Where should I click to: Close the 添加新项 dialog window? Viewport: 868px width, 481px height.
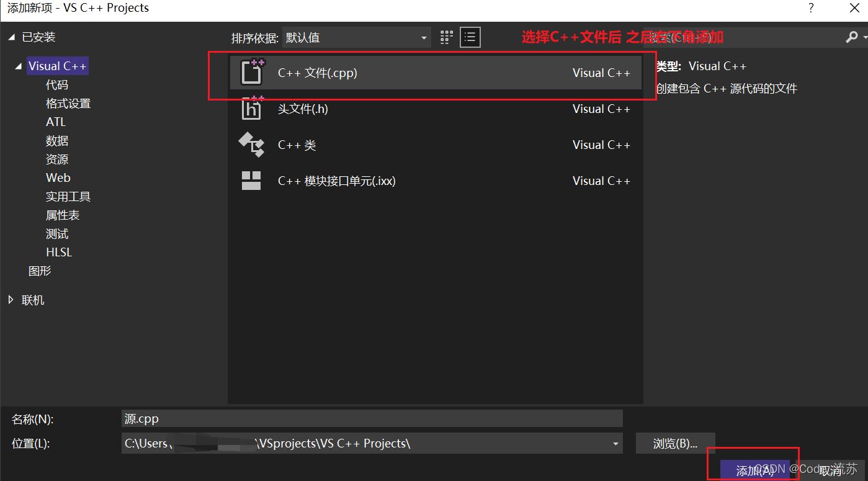(x=853, y=8)
